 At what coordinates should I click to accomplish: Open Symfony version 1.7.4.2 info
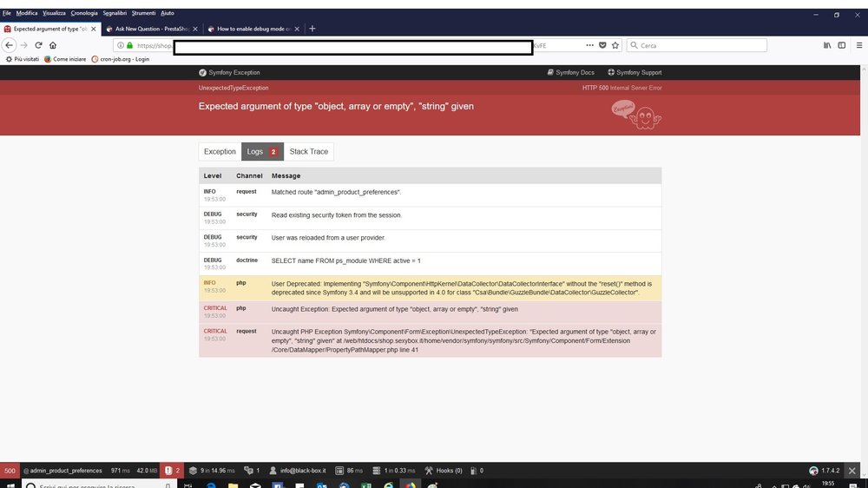coord(825,471)
